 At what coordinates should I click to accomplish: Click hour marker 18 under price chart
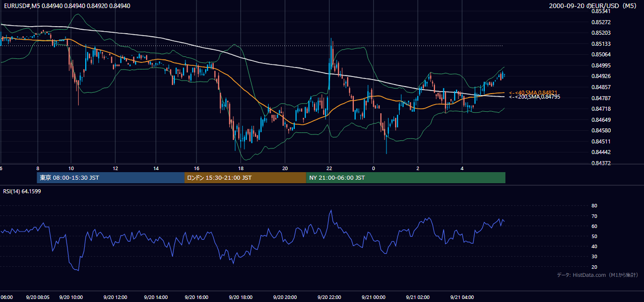pyautogui.click(x=241, y=168)
